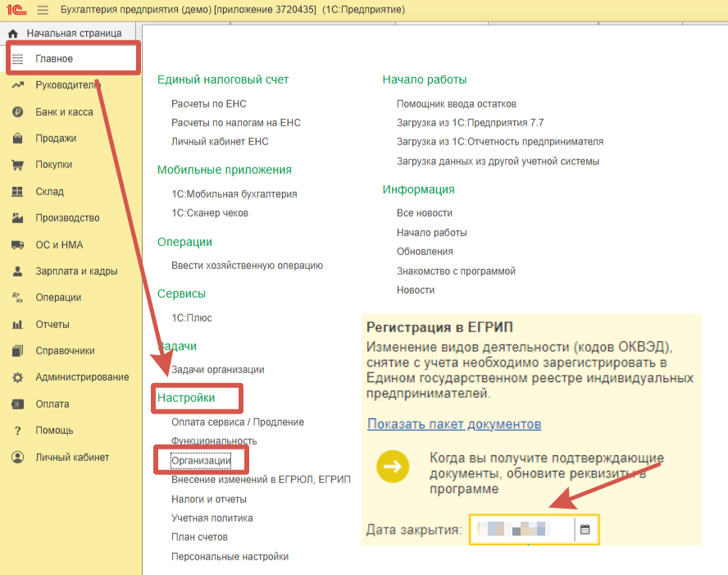Screen dimensions: 728x575
Task: Go to the Покупки section
Action: (54, 165)
